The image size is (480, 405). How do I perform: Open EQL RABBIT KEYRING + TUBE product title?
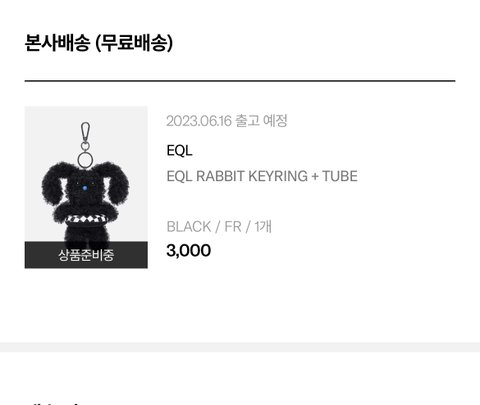click(262, 176)
